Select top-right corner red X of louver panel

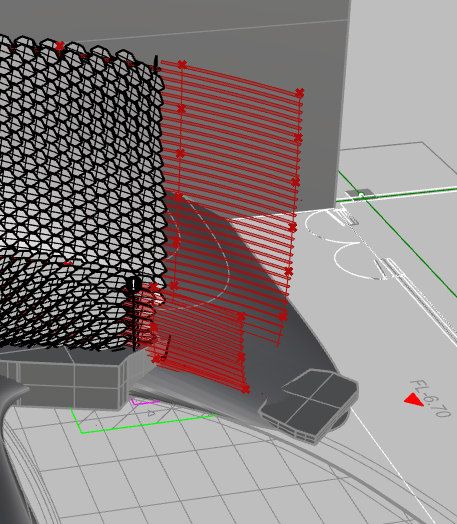pos(300,93)
